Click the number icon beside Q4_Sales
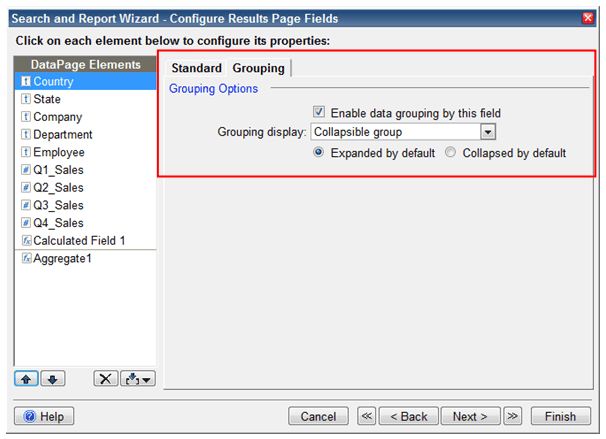 pos(26,223)
